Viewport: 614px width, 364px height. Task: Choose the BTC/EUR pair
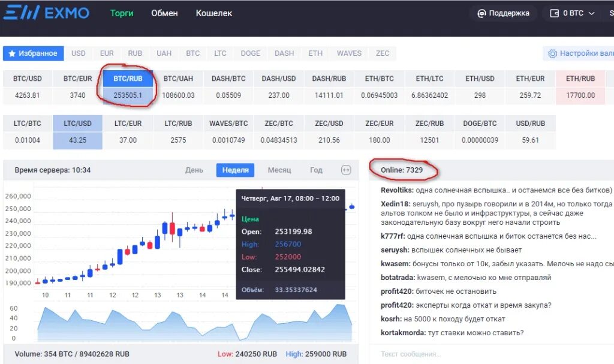tap(77, 87)
